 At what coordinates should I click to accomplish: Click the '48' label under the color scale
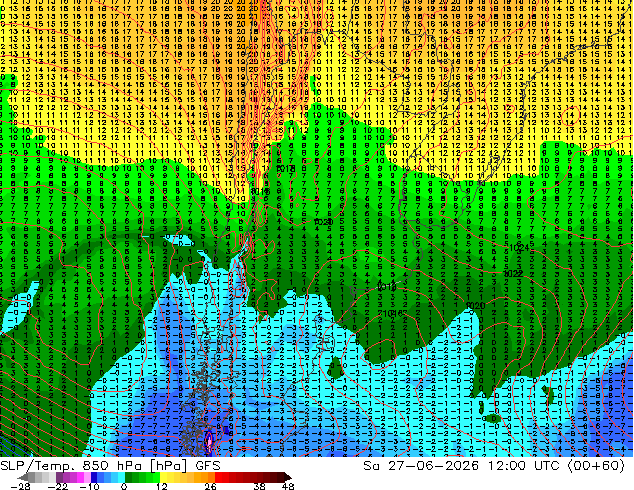tap(288, 486)
